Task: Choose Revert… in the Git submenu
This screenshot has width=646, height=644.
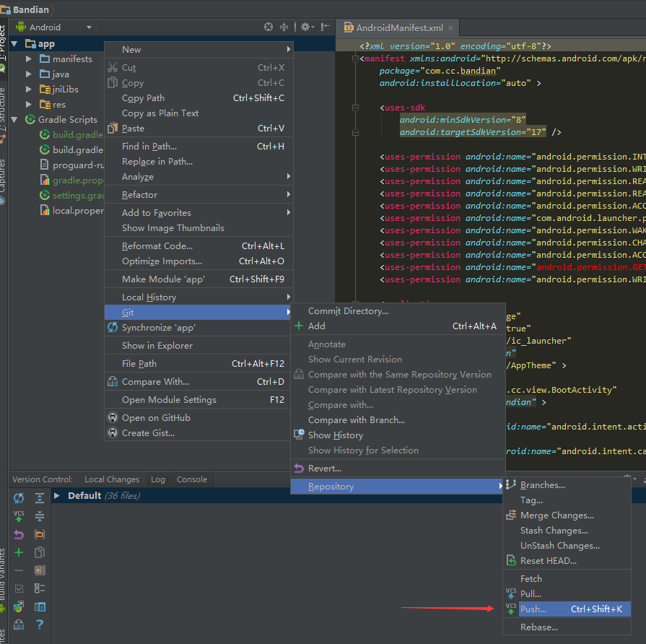Action: (x=398, y=469)
